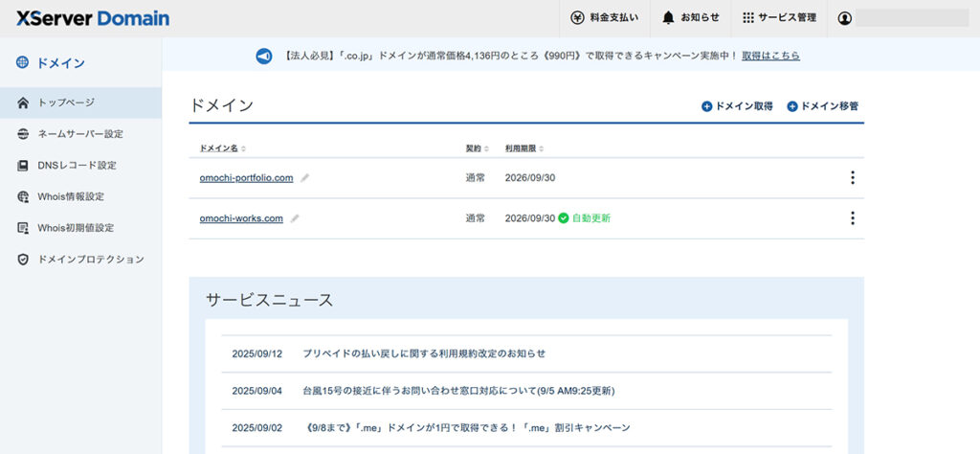Open ドメインプロテクション shield item
The height and width of the screenshot is (454, 980).
(90, 260)
